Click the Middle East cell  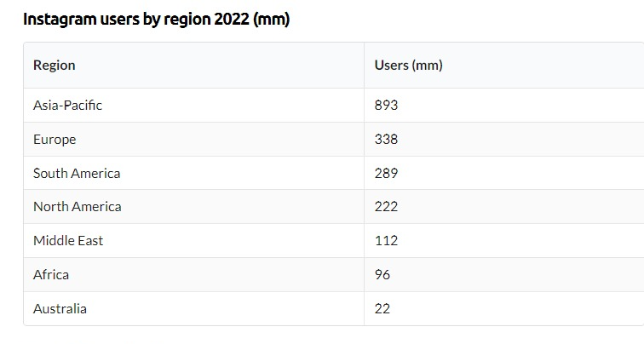click(68, 240)
